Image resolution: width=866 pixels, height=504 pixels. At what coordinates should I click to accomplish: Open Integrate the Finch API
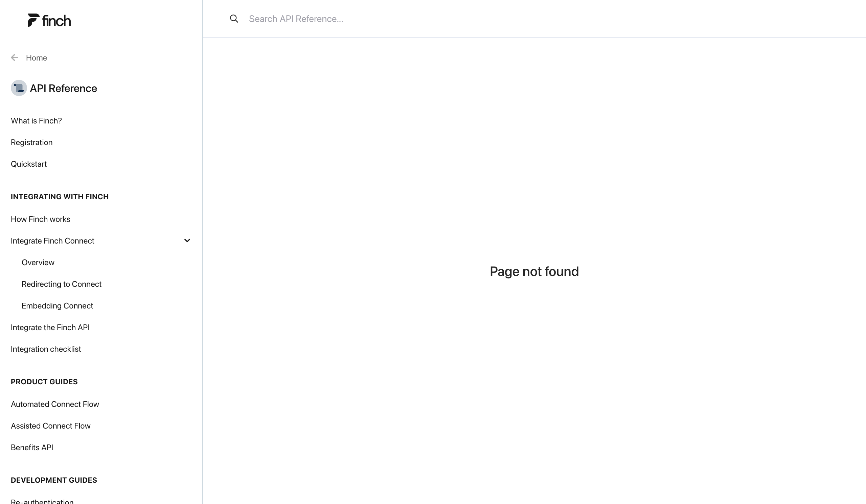point(50,327)
